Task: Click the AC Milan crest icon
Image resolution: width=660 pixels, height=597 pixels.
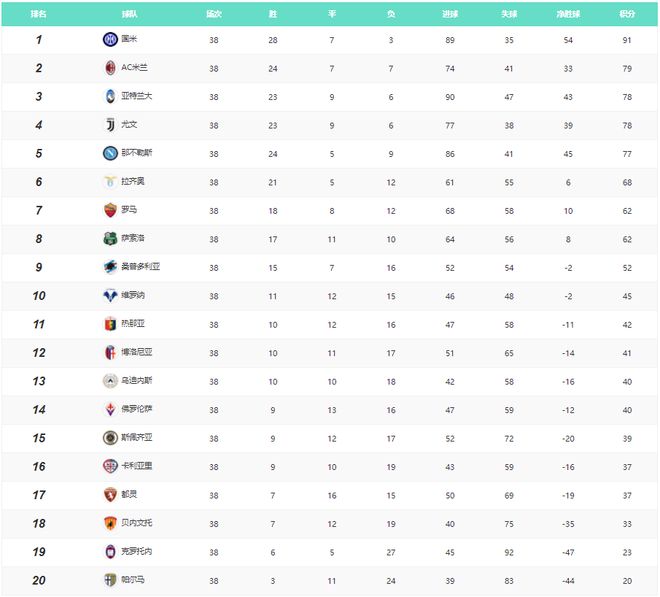Action: click(110, 68)
